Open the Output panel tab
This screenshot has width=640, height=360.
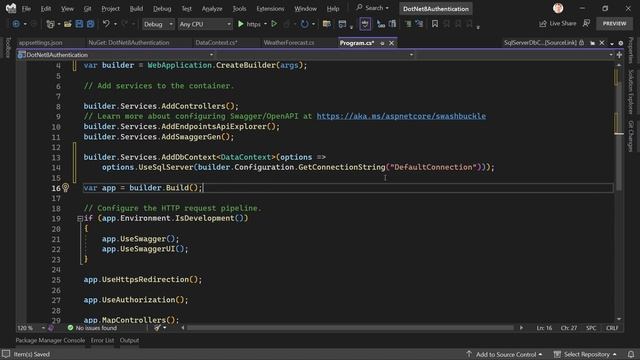129,340
